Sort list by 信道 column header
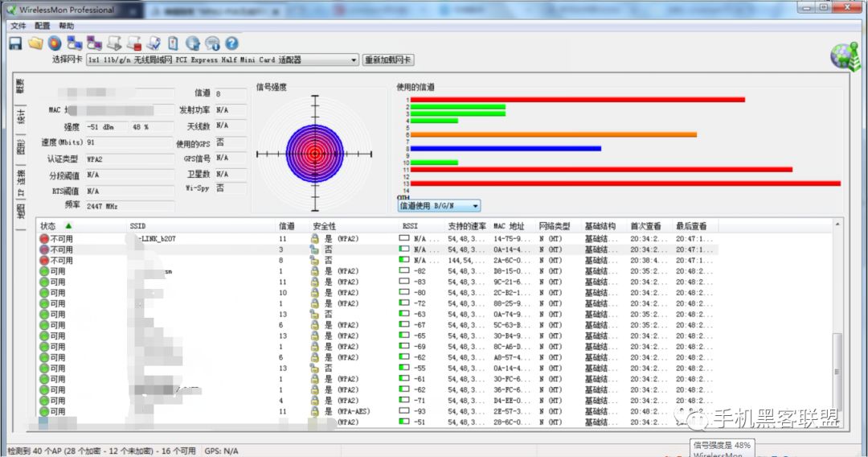 point(293,226)
